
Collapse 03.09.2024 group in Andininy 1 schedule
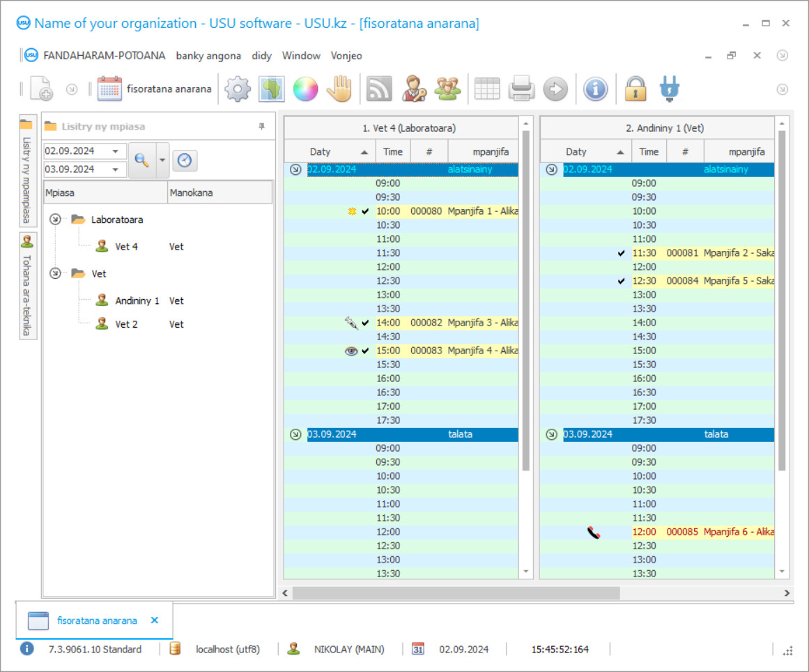(x=552, y=434)
